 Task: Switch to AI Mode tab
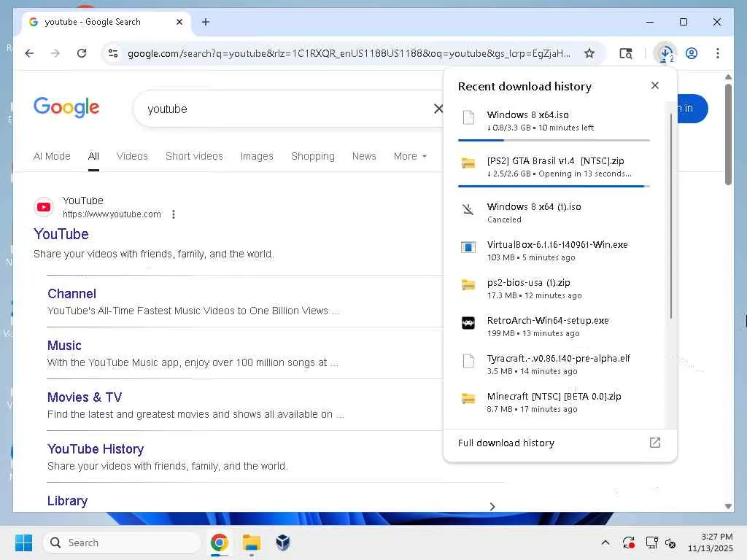pyautogui.click(x=52, y=156)
